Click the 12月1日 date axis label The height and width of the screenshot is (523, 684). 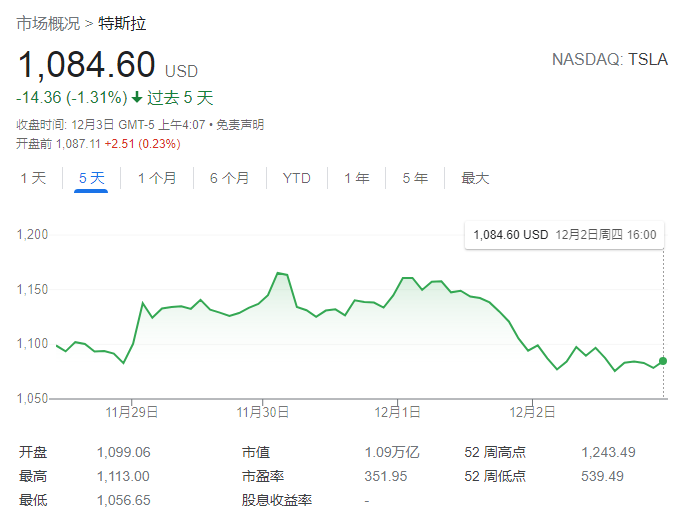(x=399, y=410)
